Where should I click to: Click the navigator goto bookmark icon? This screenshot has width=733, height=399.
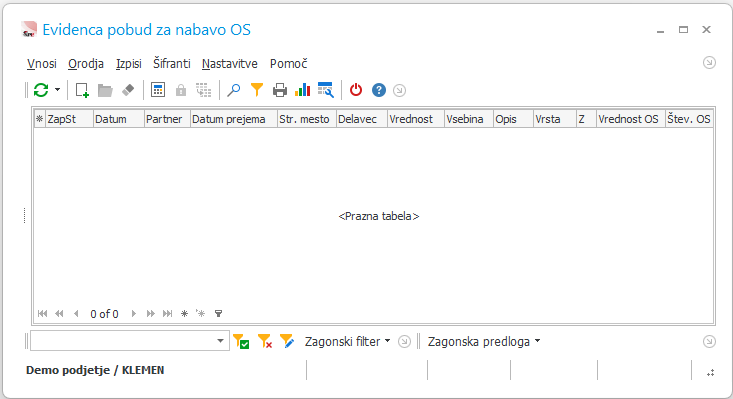201,314
